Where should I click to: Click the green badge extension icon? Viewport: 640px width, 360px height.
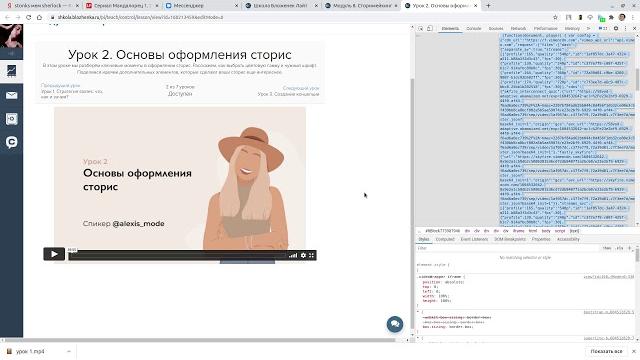point(601,18)
